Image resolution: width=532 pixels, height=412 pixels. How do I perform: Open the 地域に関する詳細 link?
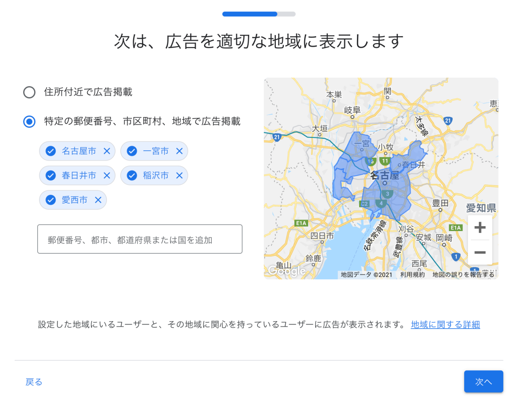(445, 325)
